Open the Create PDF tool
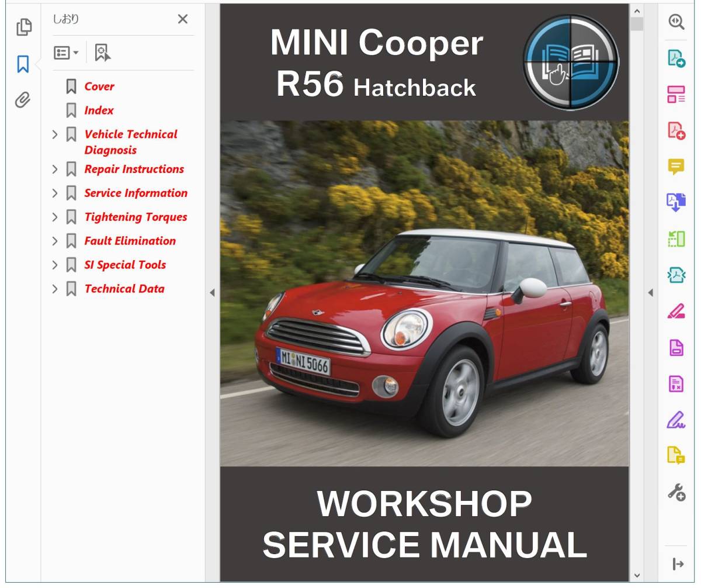701x588 pixels. coord(676,130)
